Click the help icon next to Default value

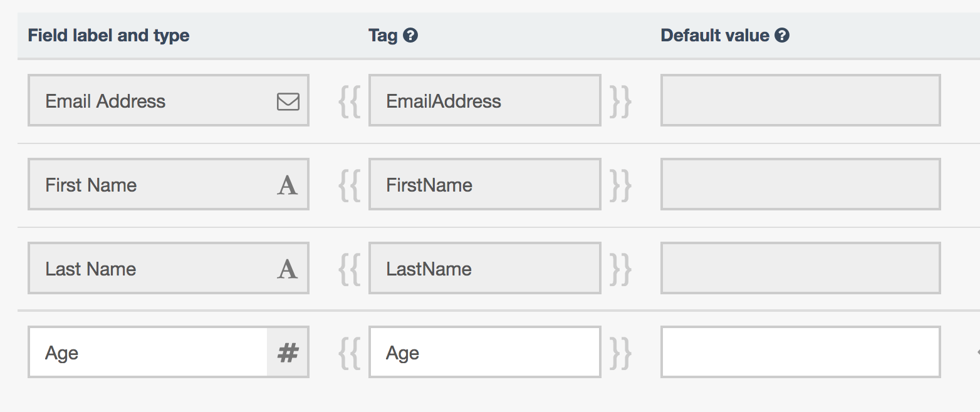781,36
